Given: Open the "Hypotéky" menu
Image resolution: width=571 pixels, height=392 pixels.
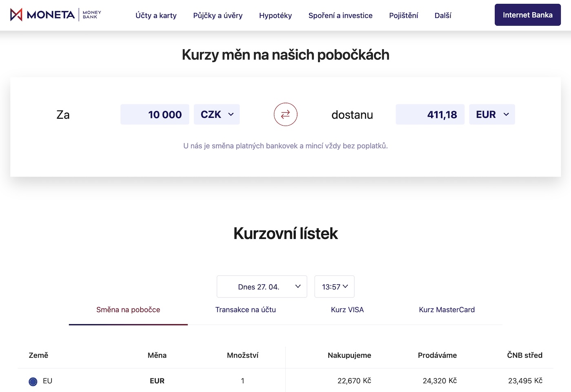Looking at the screenshot, I should pos(275,15).
